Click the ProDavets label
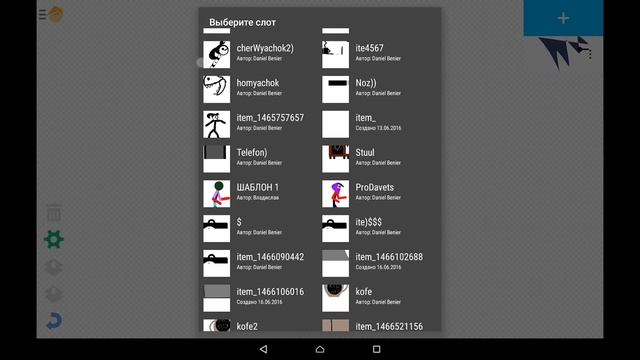Image resolution: width=640 pixels, height=360 pixels. (x=374, y=187)
